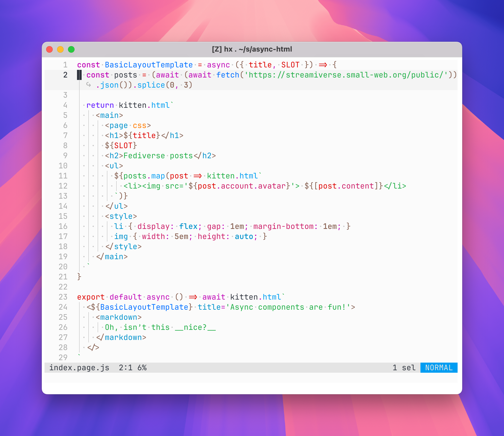Click the block cursor at line 2 start
This screenshot has width=504, height=436.
(x=79, y=75)
